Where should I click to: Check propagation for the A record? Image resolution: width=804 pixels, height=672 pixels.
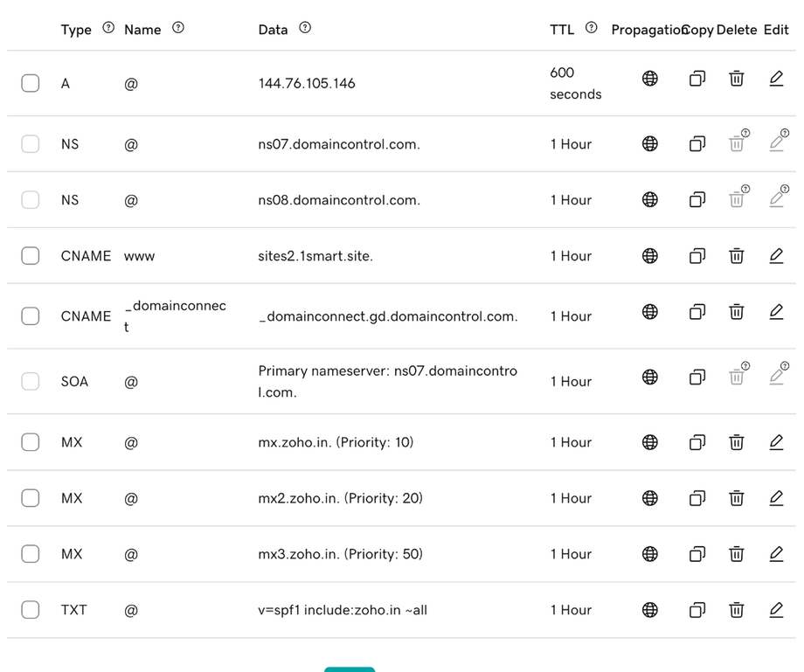click(649, 79)
